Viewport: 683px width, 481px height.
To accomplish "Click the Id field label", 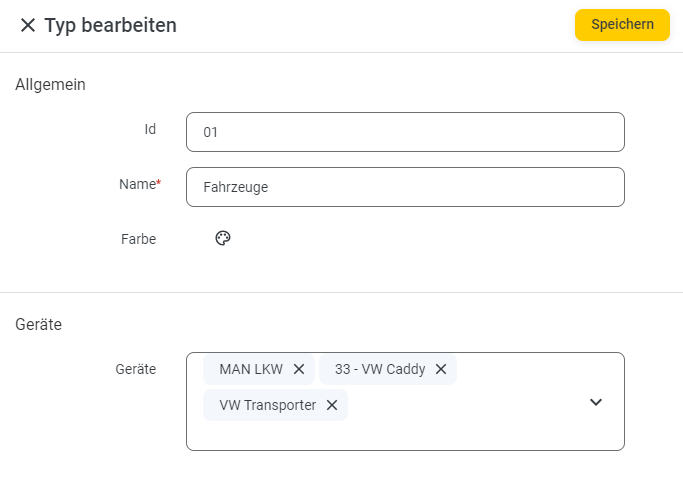I will [150, 129].
